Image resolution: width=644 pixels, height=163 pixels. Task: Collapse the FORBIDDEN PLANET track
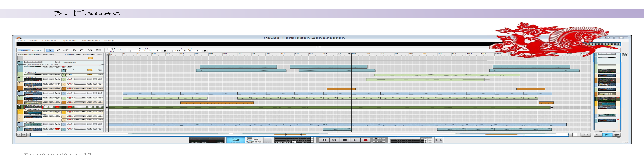(19, 65)
